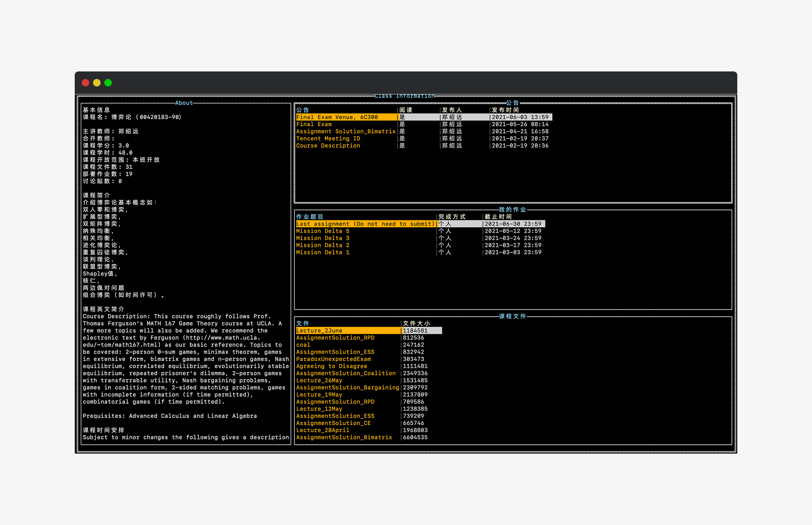Viewport: 812px width, 525px height.
Task: Select the "Final Exam Venue, 6C300" announcement
Action: point(337,117)
